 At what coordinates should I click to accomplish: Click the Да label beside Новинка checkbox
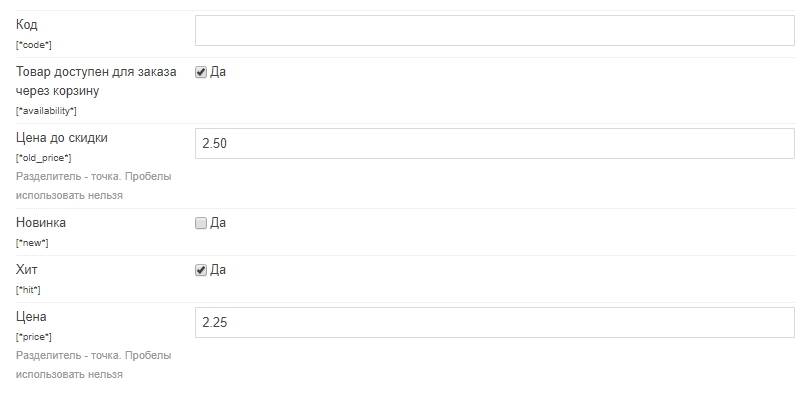[x=218, y=223]
